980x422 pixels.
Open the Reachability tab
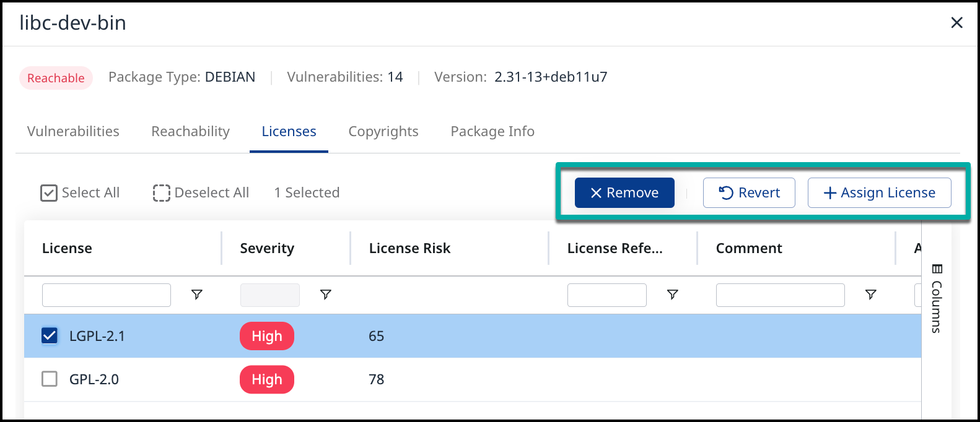[190, 131]
